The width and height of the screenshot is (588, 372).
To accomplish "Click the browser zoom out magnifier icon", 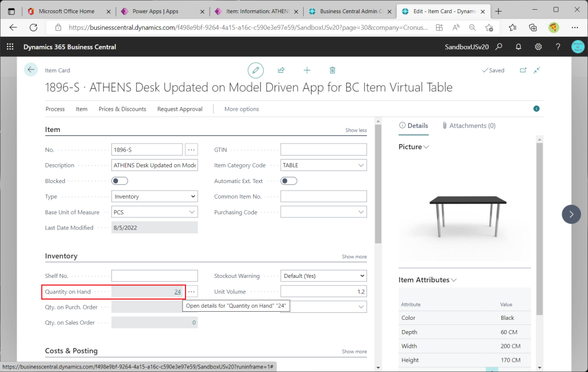I will click(x=472, y=28).
